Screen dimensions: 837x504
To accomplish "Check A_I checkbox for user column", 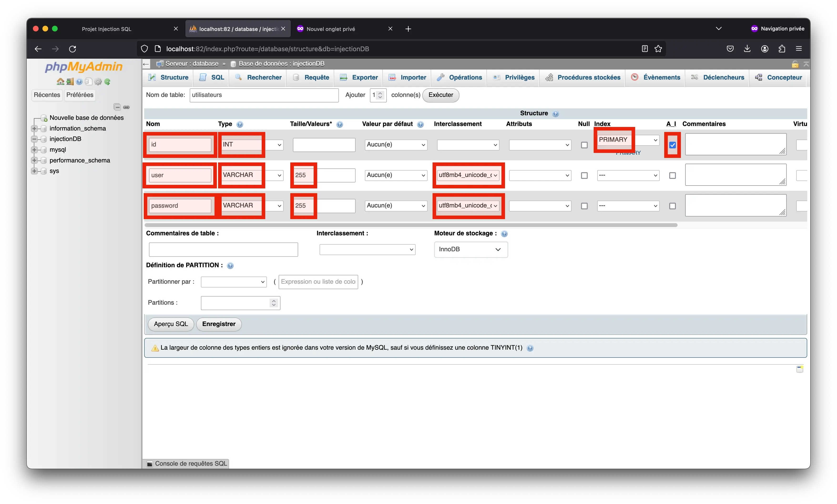I will (673, 176).
